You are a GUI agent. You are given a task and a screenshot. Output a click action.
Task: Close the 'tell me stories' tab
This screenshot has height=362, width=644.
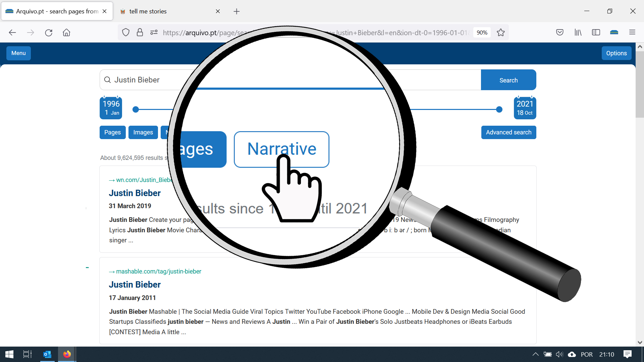(x=218, y=11)
